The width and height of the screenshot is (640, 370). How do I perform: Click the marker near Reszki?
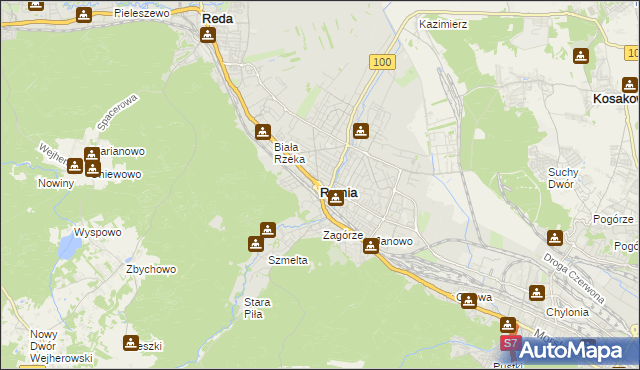point(131,343)
